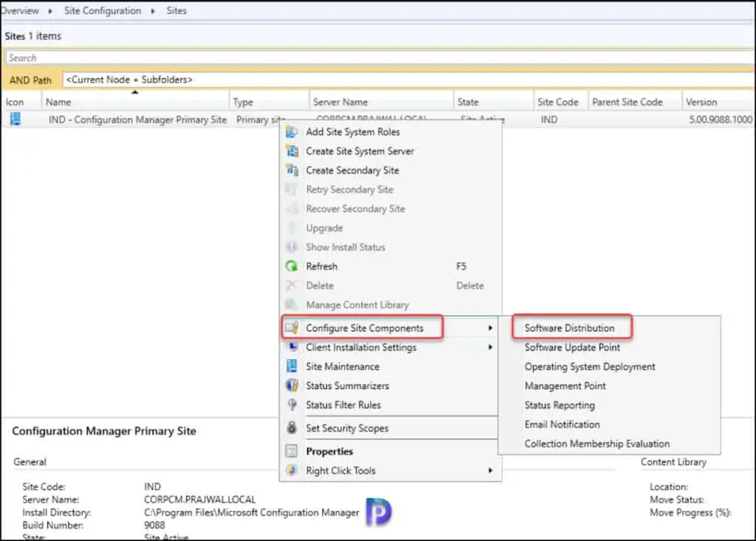The height and width of the screenshot is (541, 756).
Task: Click the Show Install Status icon
Action: [292, 247]
